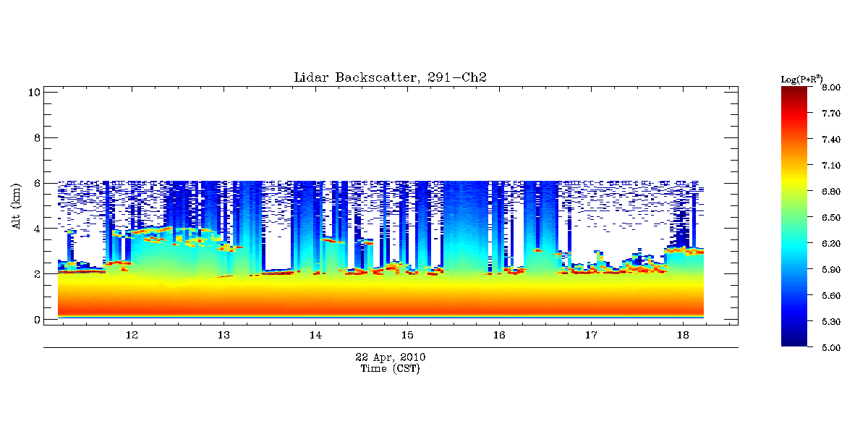
Task: Click the colorbar value '5.30'
Action: 830,322
